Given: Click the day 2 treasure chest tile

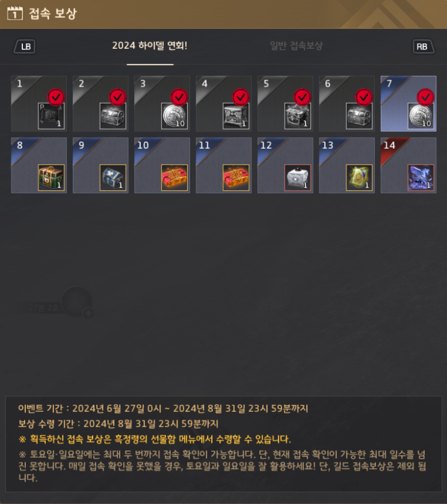Looking at the screenshot, I should click(100, 104).
